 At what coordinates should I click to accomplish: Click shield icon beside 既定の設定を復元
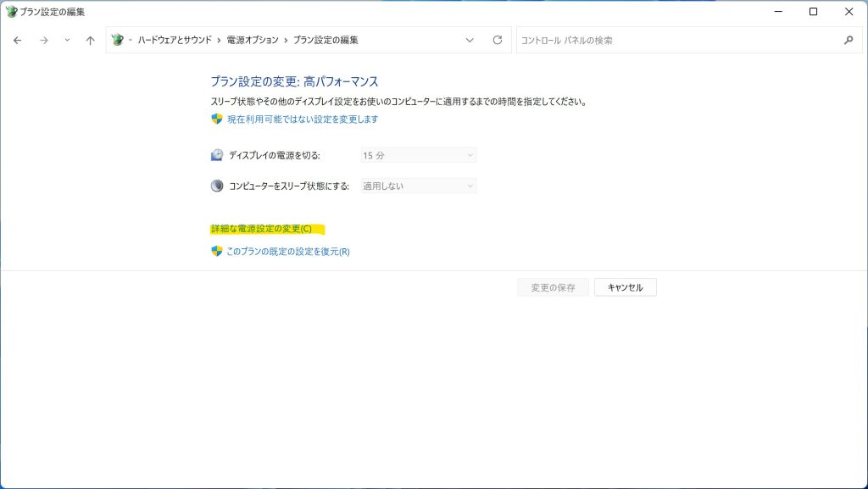(x=217, y=251)
